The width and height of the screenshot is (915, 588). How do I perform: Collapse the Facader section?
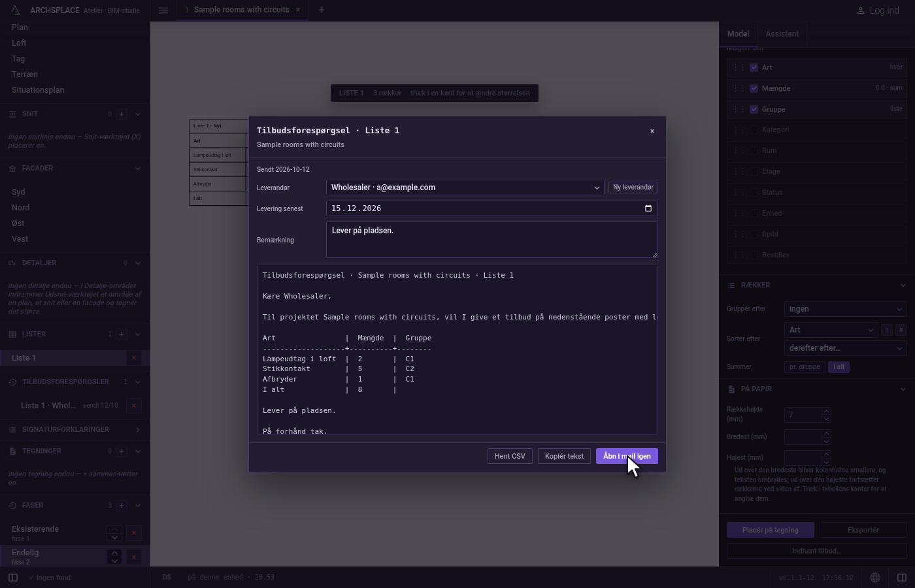click(138, 168)
